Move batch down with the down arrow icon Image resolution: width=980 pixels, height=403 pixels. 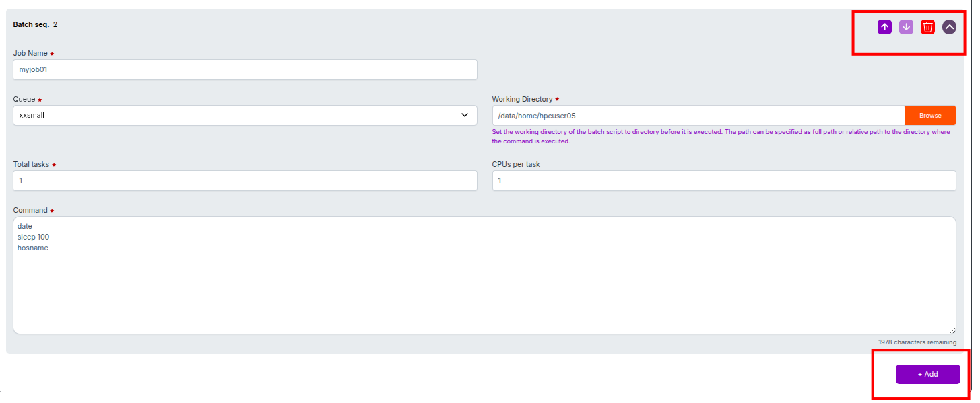tap(906, 27)
